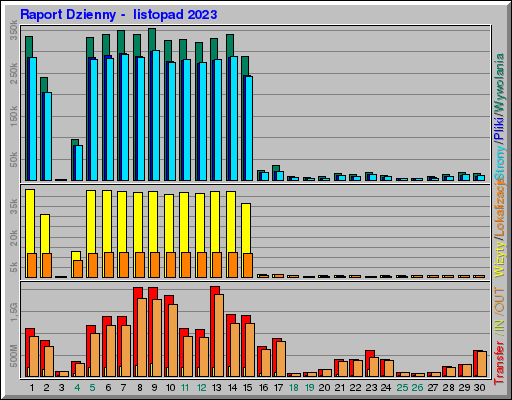The height and width of the screenshot is (400, 512).
Task: Click day label 13 on the x-axis
Action: pos(217,388)
